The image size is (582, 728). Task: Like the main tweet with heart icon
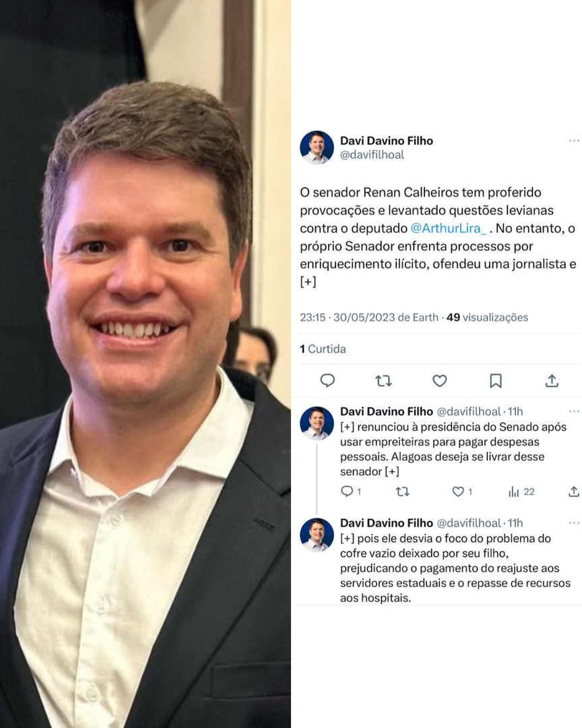439,381
